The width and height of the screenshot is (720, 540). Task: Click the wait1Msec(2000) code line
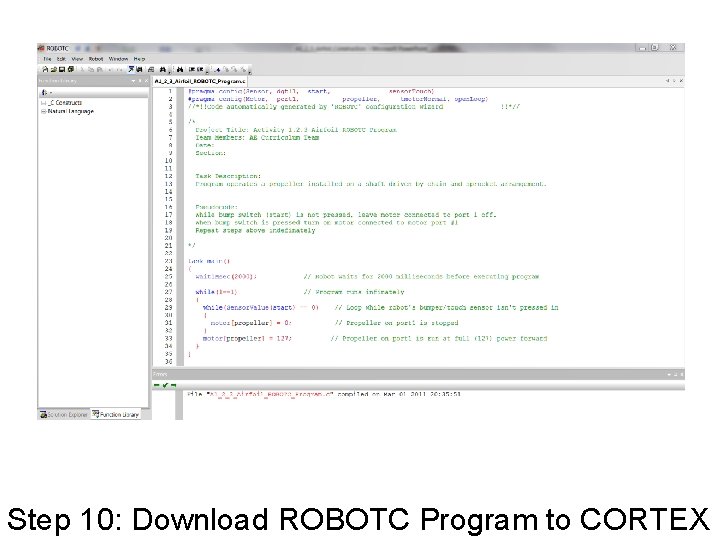(x=225, y=276)
